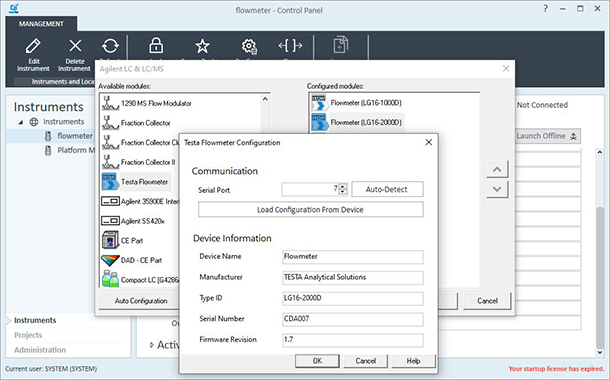Screen dimensions: 610x380
Task: Collapse the Instruments tree node
Action: click(21, 122)
